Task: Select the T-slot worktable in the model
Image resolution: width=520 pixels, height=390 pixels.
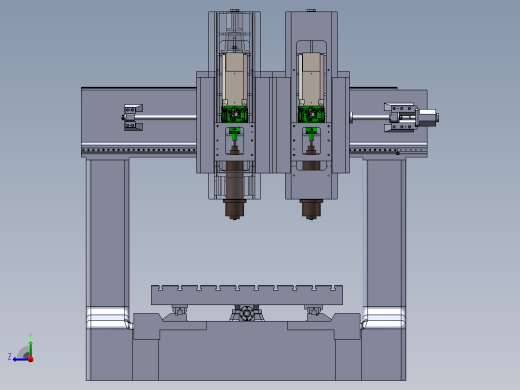Action: 247,295
